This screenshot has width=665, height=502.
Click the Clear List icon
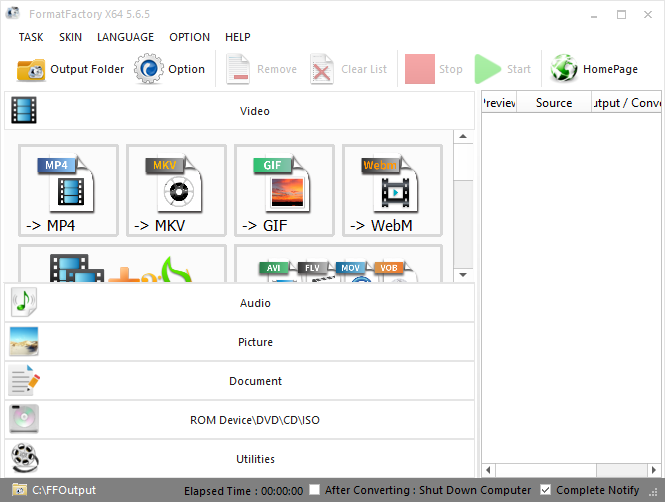[x=321, y=69]
